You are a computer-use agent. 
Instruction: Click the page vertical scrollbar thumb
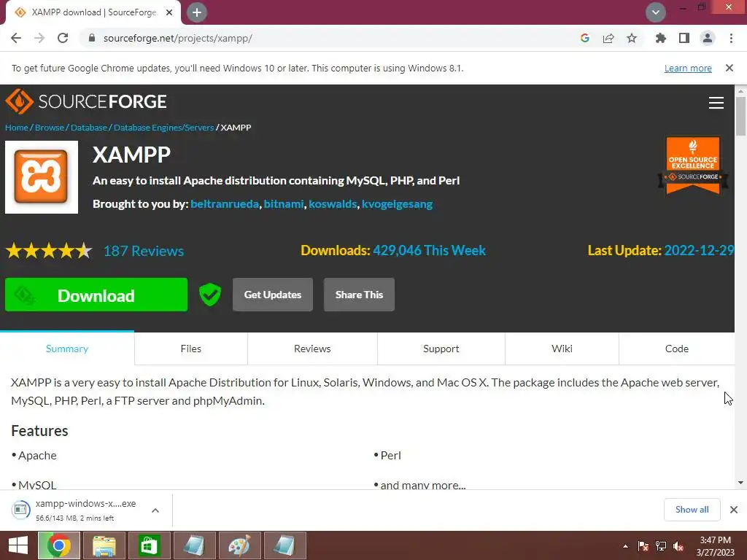740,116
